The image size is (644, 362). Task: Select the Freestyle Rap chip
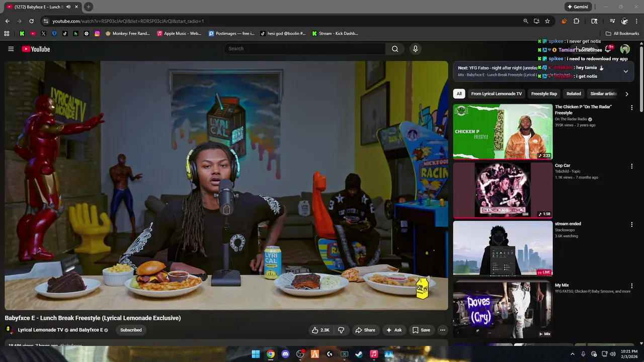[544, 94]
